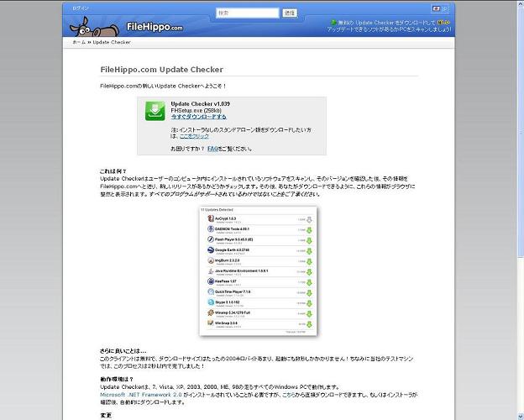Open the Microsoft .NET Framework 2.0 link
The image size is (524, 420).
141,395
